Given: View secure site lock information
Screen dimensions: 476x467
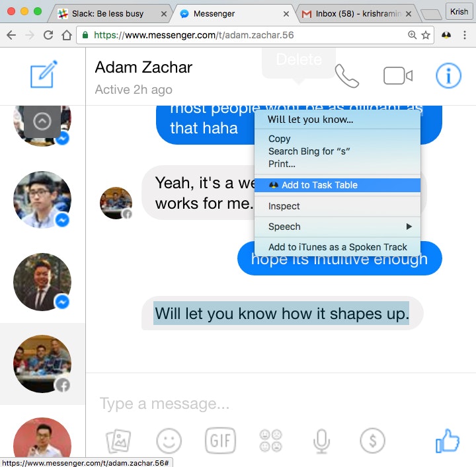Looking at the screenshot, I should [85, 35].
